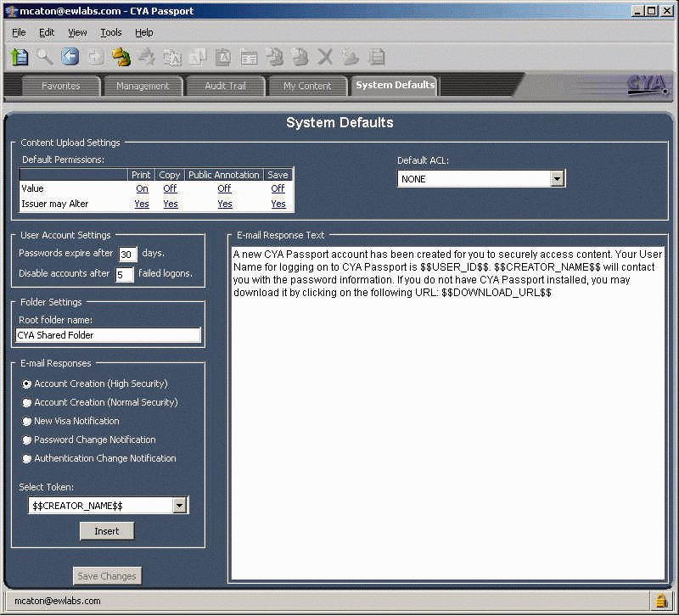Click the Save Changes button
The width and height of the screenshot is (679, 616).
click(x=107, y=576)
